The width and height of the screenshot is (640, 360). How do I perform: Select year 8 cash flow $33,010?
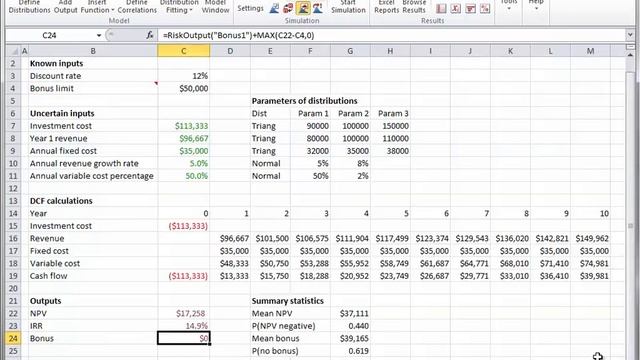(510, 276)
